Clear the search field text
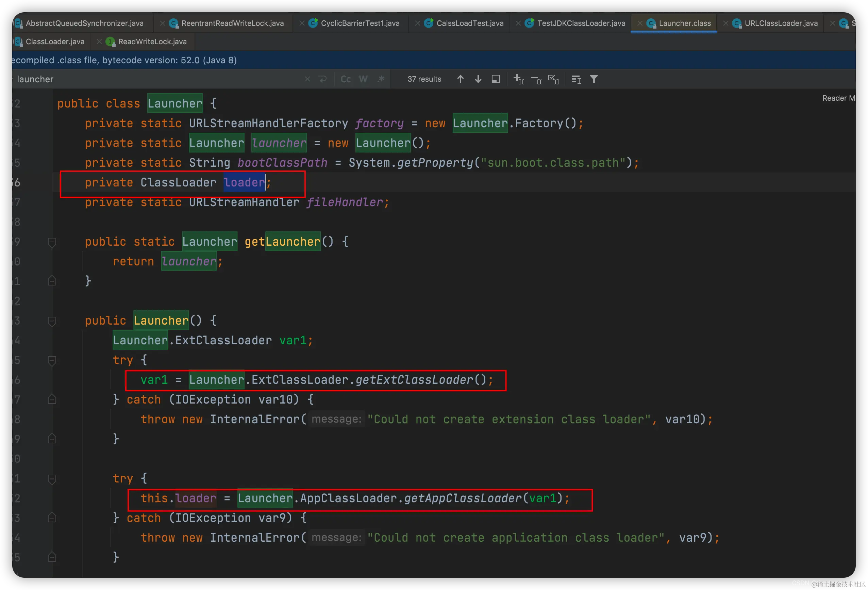The width and height of the screenshot is (868, 590). point(307,79)
